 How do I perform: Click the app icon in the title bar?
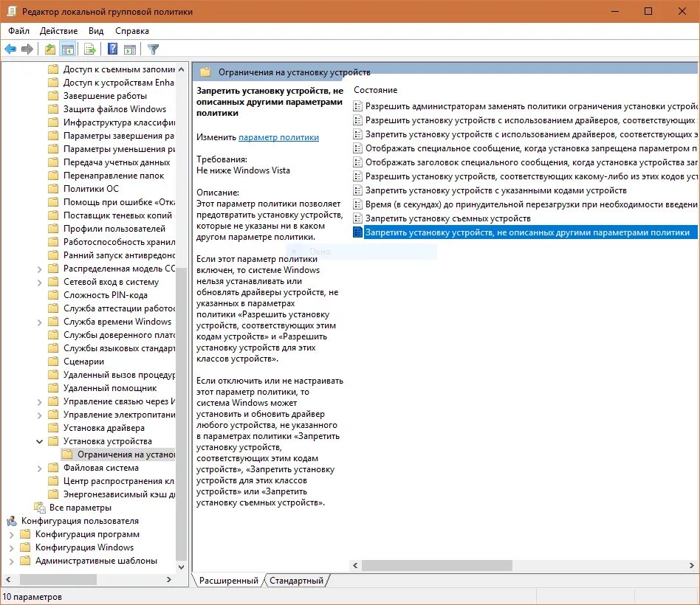(12, 12)
